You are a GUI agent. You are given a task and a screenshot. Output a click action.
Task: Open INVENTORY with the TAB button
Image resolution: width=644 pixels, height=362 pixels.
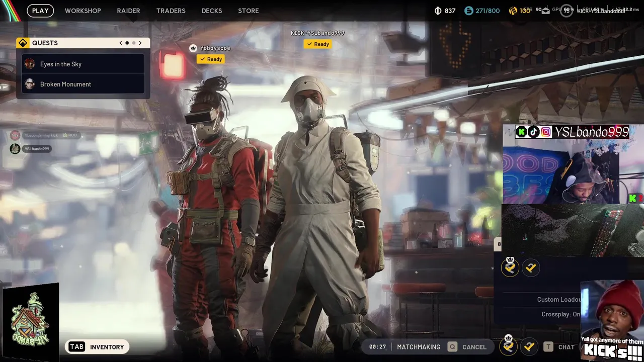click(97, 347)
